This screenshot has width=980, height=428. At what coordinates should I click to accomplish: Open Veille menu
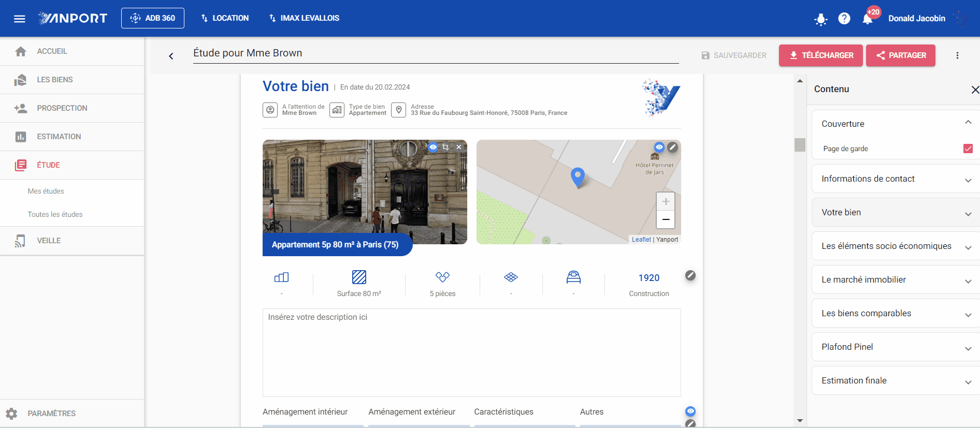pyautogui.click(x=72, y=241)
